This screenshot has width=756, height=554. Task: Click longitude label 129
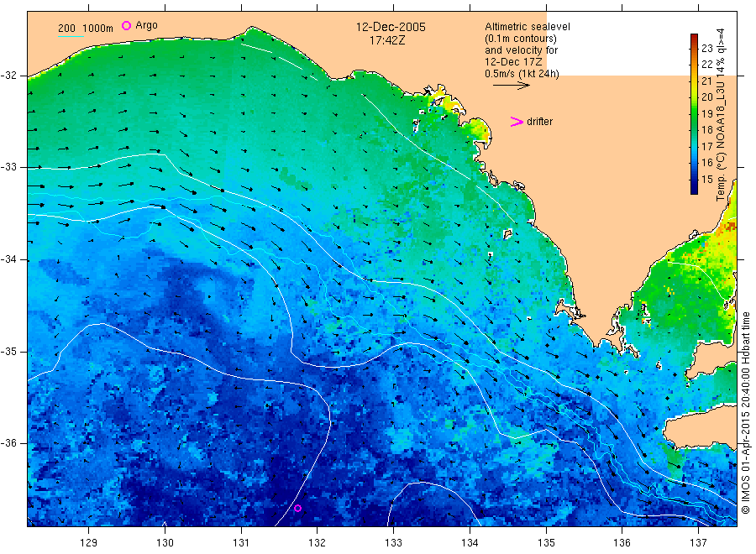pyautogui.click(x=89, y=543)
